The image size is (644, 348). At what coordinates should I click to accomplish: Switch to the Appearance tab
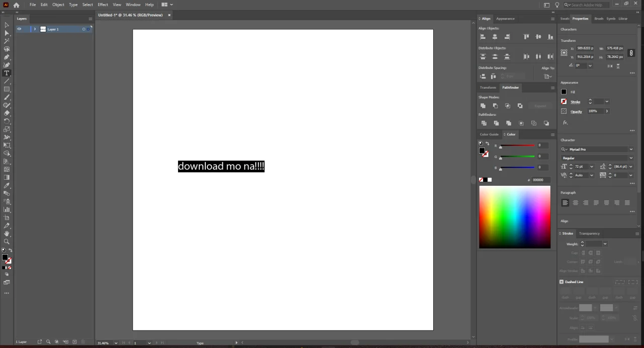point(505,19)
